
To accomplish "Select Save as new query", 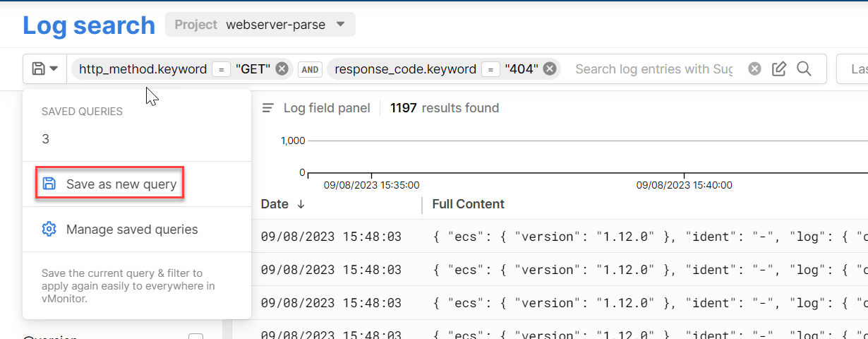I will pos(121,184).
